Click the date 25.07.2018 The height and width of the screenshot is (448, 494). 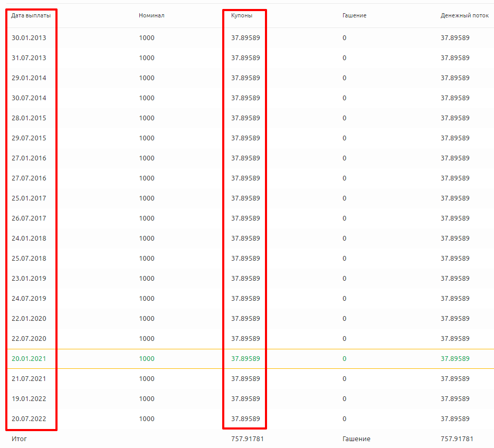[29, 259]
